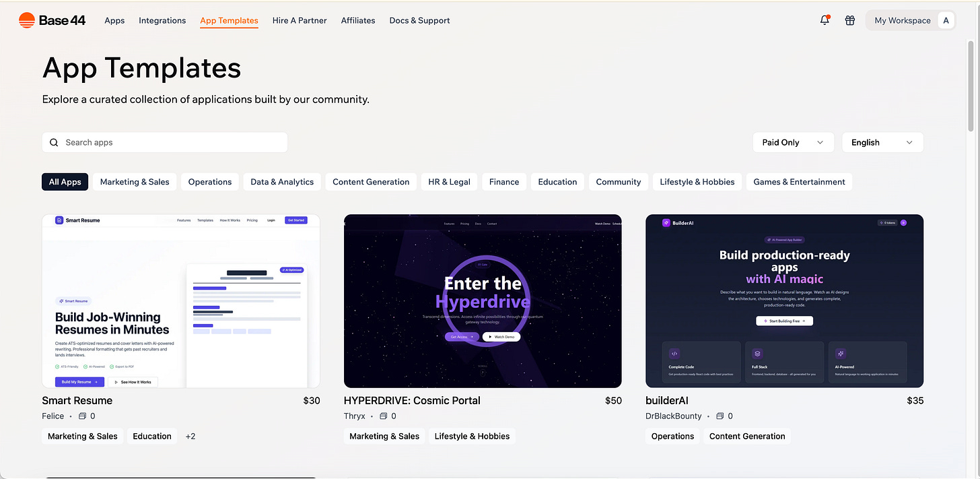Filter by Operations category chip
This screenshot has width=980, height=479.
(x=210, y=182)
